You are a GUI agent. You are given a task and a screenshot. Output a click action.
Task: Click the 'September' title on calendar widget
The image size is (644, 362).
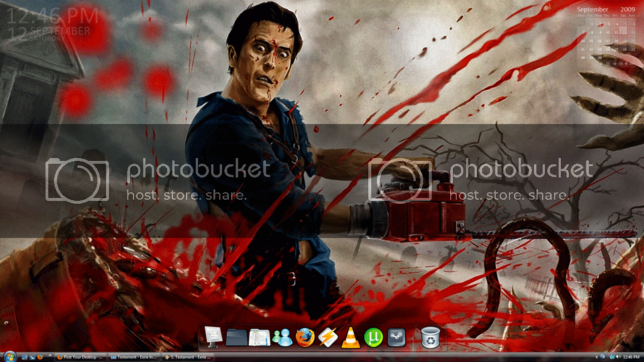(x=592, y=9)
